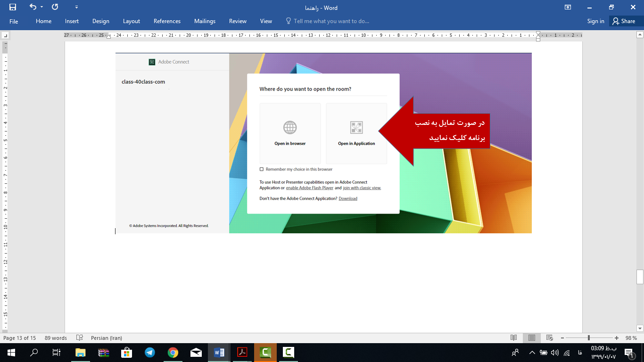Switch to the View tab
644x362 pixels.
266,21
